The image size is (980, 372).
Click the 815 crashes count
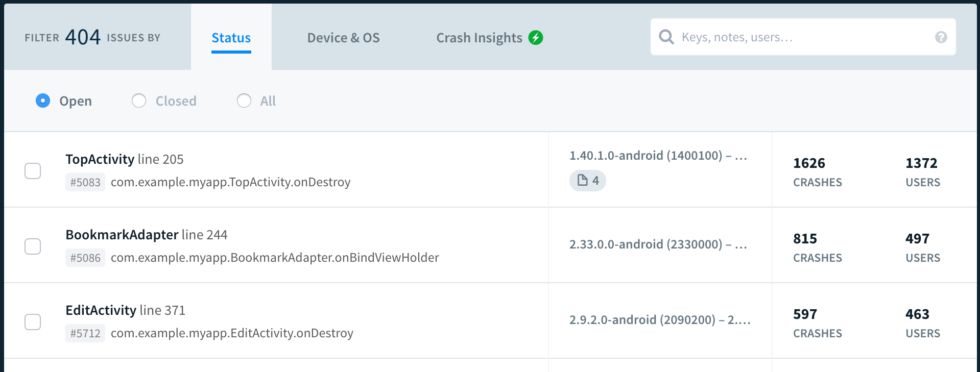pos(805,239)
